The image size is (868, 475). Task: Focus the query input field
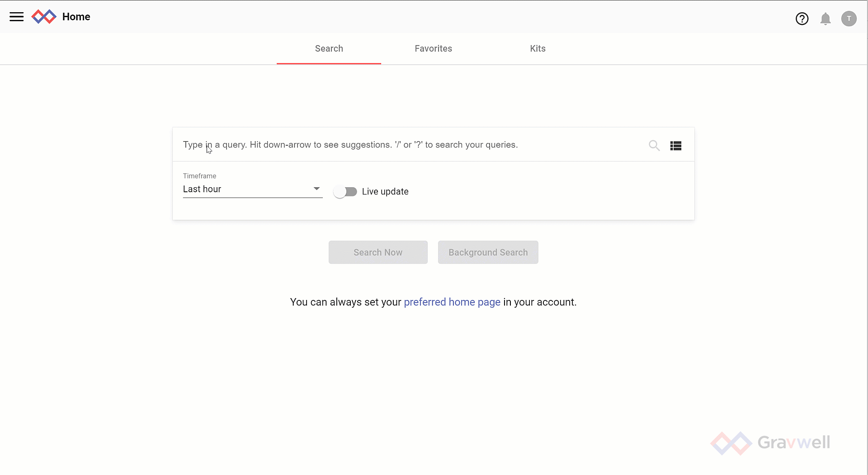click(x=407, y=145)
